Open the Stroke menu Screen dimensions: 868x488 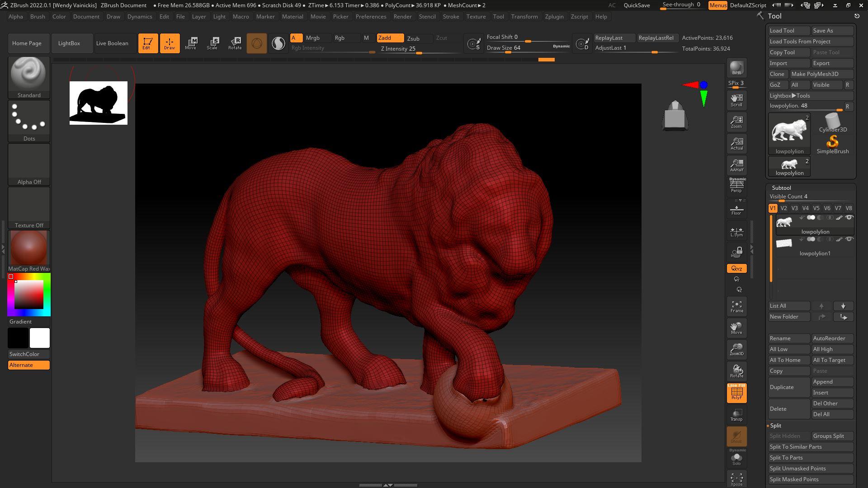click(x=450, y=17)
